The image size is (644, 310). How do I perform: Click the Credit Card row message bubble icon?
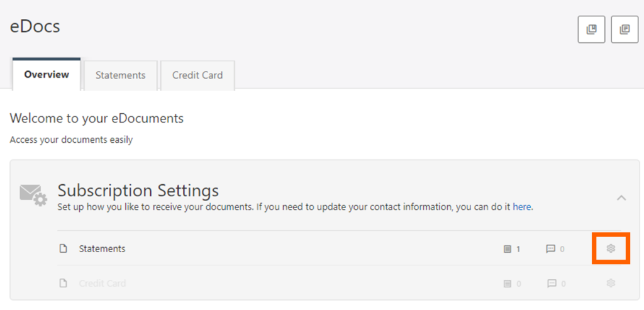[x=551, y=284]
